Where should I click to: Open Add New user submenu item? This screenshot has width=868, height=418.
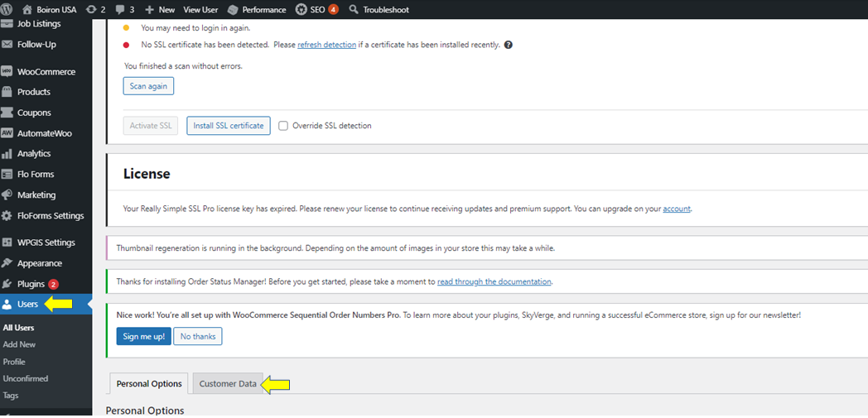pos(19,344)
